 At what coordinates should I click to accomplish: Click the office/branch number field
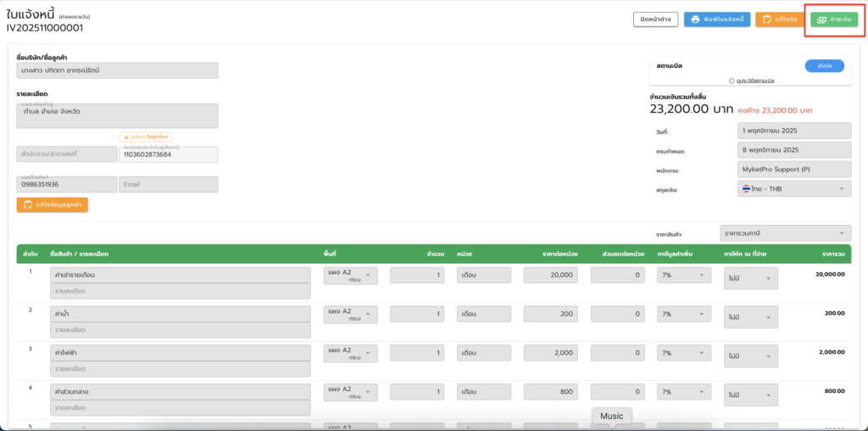pos(66,154)
